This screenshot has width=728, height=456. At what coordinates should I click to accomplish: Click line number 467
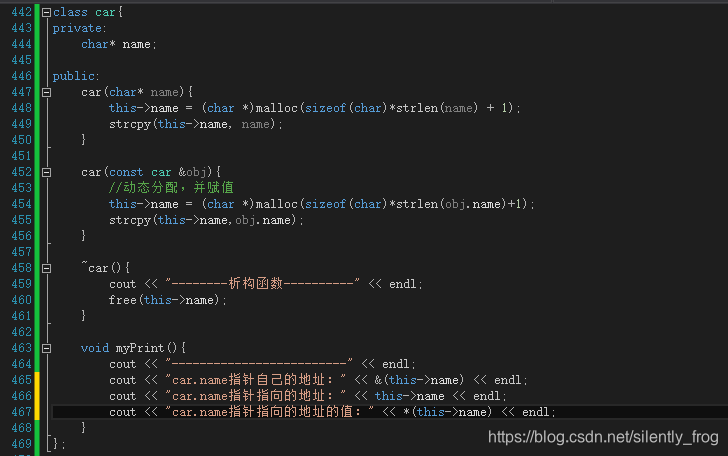click(21, 412)
